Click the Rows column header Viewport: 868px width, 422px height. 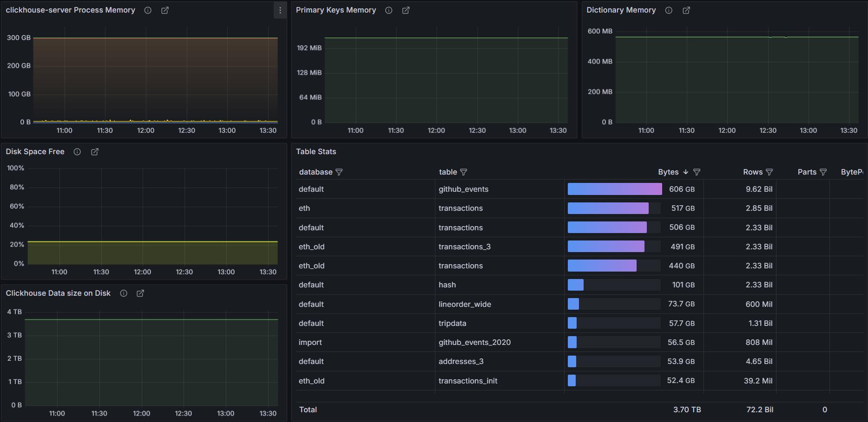click(752, 172)
